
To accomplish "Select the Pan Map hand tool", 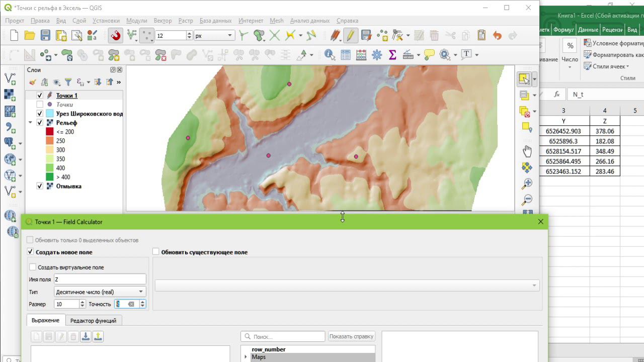I will [x=527, y=151].
